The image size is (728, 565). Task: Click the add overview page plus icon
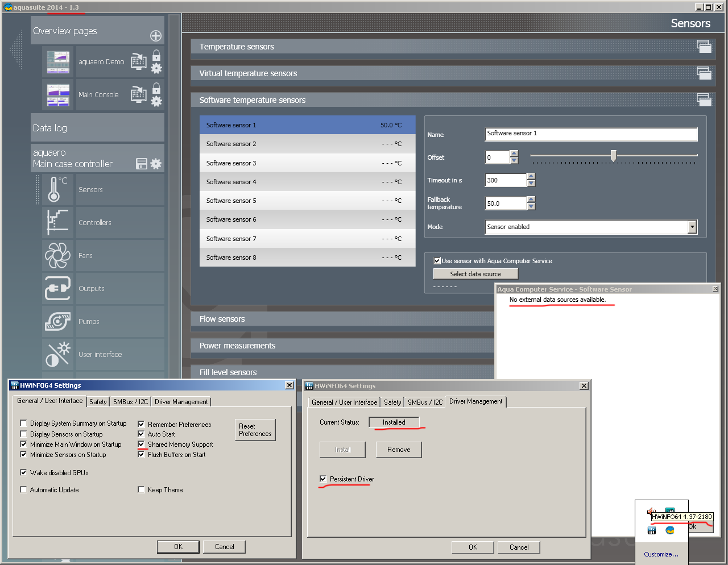[x=155, y=36]
